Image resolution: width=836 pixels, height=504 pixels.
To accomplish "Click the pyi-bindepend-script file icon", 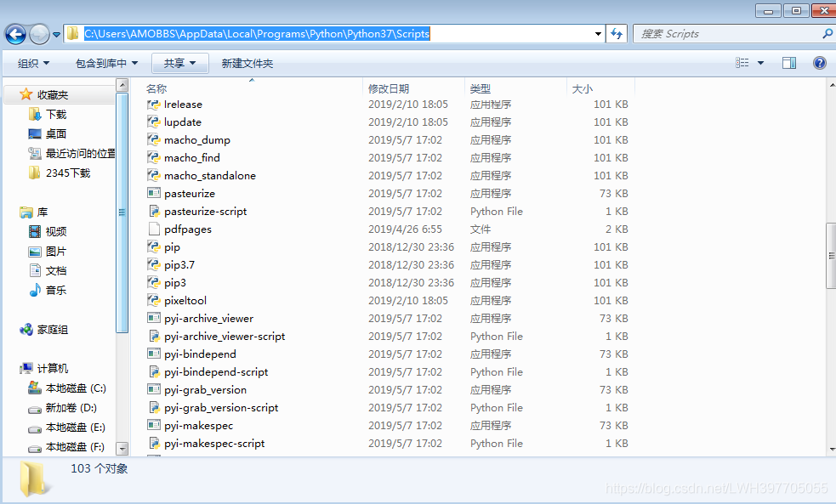I will [154, 372].
